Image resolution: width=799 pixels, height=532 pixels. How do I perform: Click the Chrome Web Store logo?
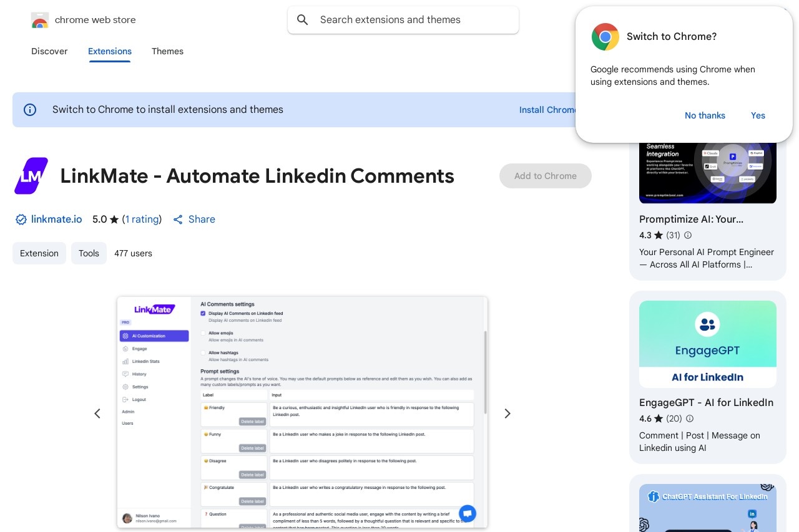tap(40, 20)
